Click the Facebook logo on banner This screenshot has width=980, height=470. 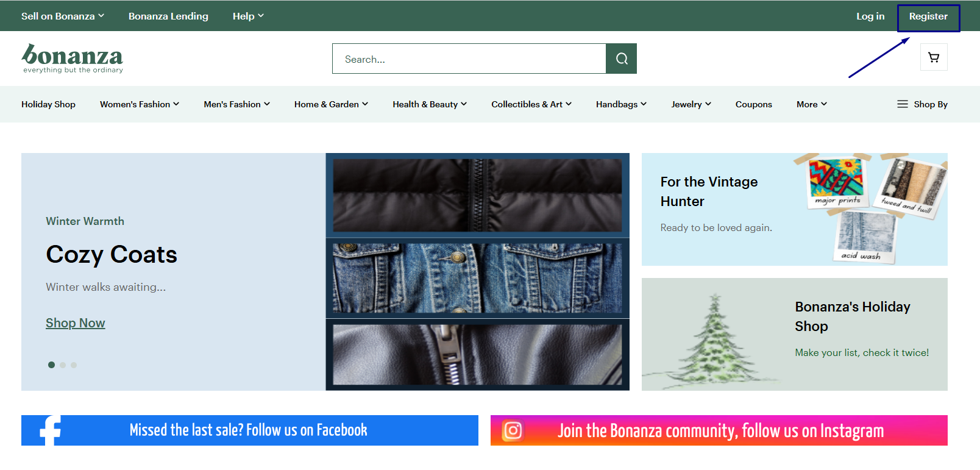(51, 430)
